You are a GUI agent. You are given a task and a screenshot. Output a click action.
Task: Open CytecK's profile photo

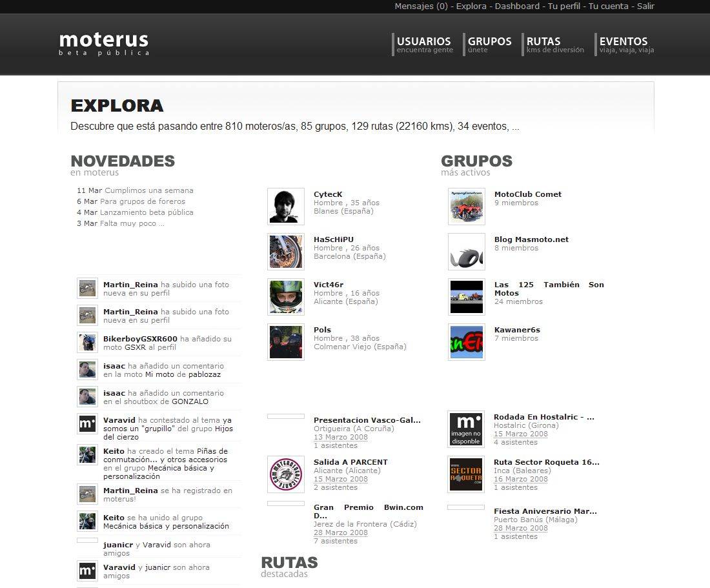pyautogui.click(x=286, y=207)
